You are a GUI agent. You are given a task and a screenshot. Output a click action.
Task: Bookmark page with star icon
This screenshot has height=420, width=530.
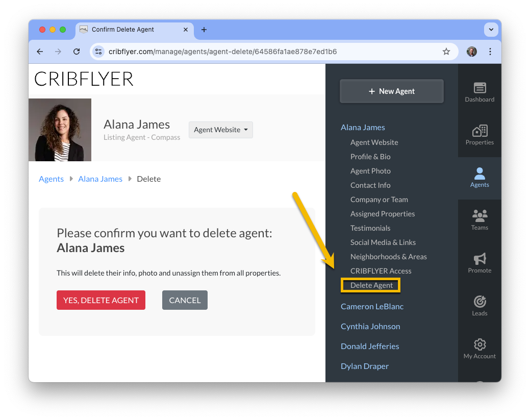(446, 52)
